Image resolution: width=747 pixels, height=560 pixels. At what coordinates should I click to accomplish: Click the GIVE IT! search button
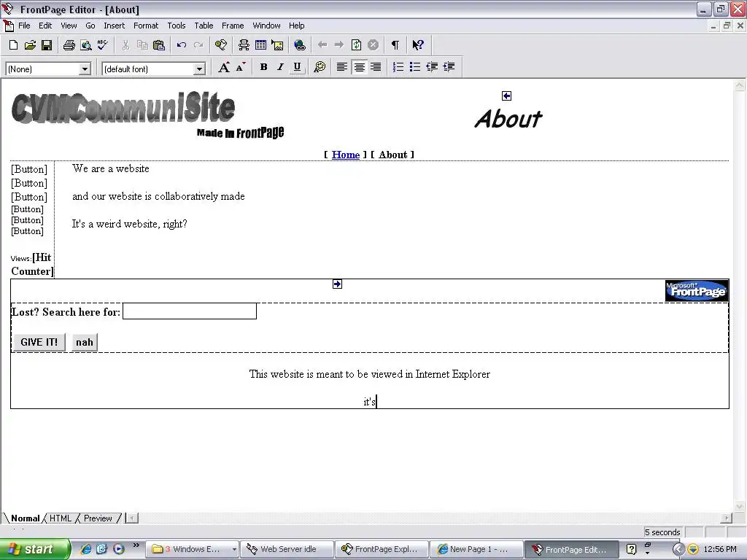39,343
